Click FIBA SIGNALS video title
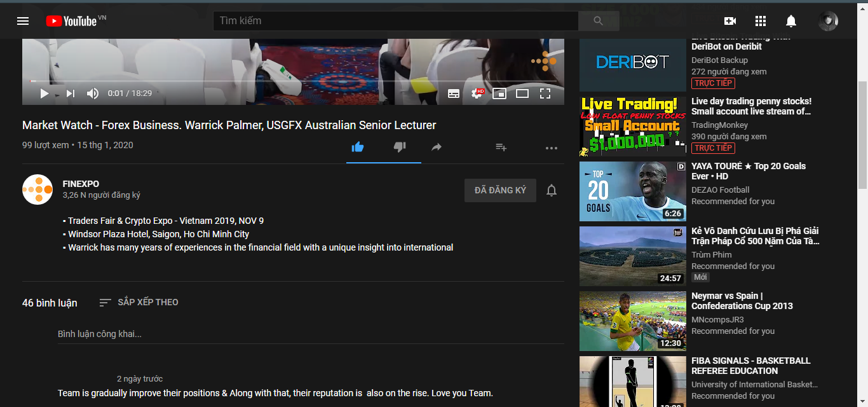 pyautogui.click(x=751, y=366)
